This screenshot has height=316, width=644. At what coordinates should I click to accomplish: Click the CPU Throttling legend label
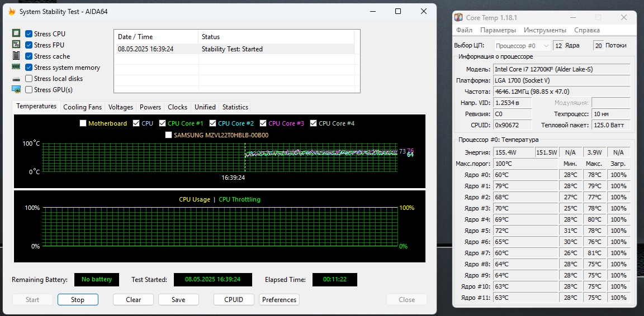click(239, 199)
